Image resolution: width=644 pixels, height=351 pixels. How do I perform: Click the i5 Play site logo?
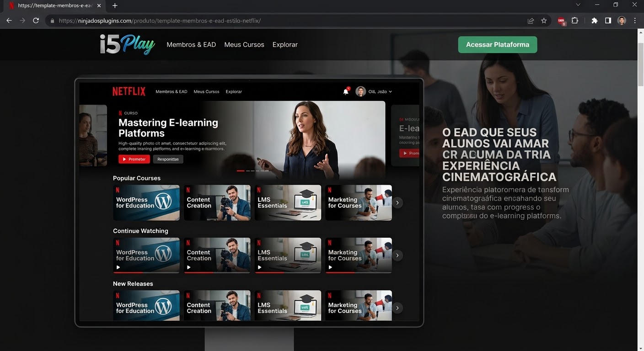click(x=128, y=44)
